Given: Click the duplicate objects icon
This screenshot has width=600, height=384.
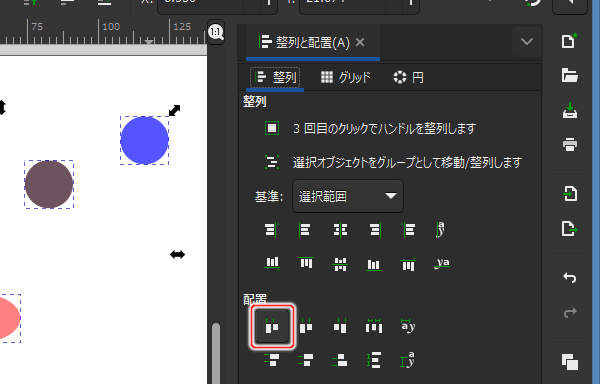Looking at the screenshot, I should (x=570, y=362).
